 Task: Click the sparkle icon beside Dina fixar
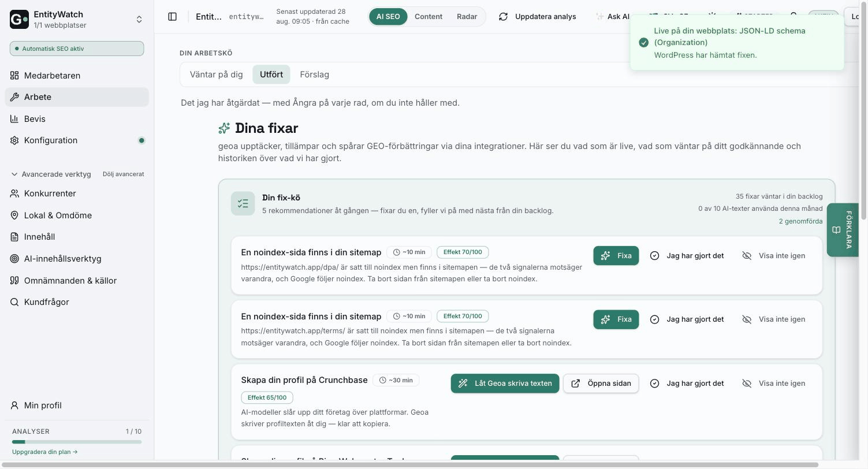pos(224,128)
